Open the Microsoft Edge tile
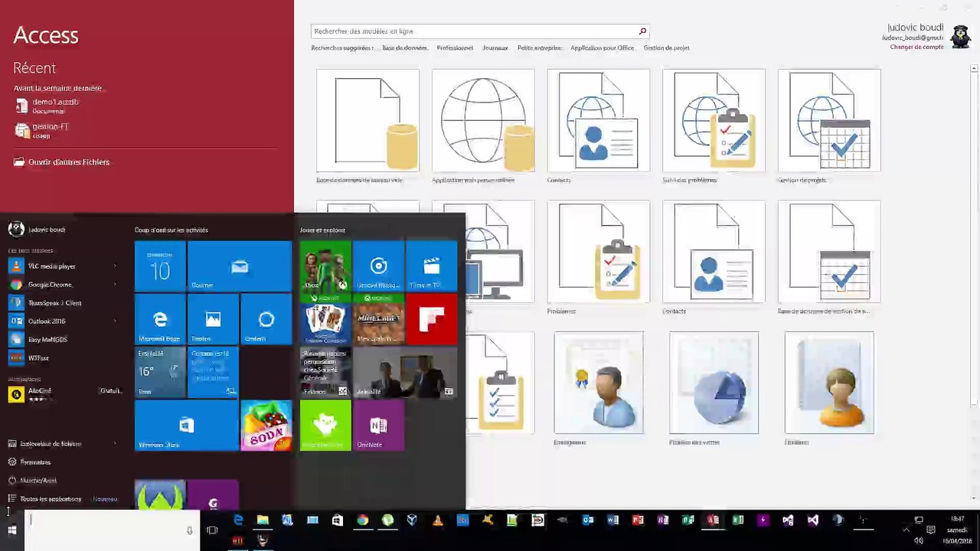Image resolution: width=980 pixels, height=551 pixels. [x=160, y=319]
